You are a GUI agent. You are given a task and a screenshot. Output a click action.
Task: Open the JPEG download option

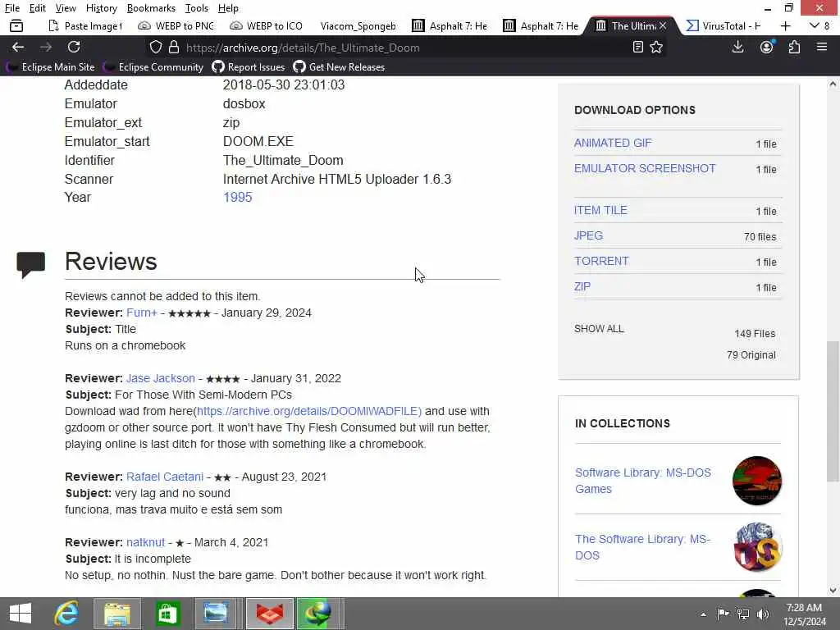(588, 235)
